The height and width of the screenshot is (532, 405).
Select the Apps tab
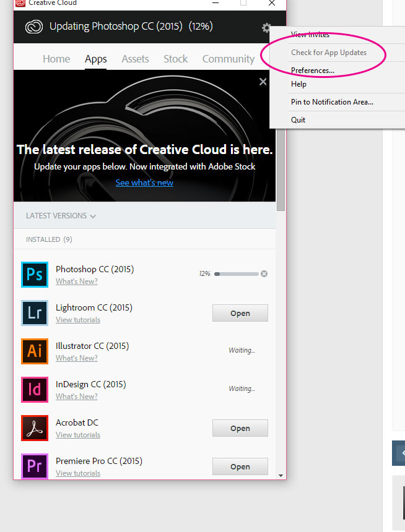click(96, 59)
